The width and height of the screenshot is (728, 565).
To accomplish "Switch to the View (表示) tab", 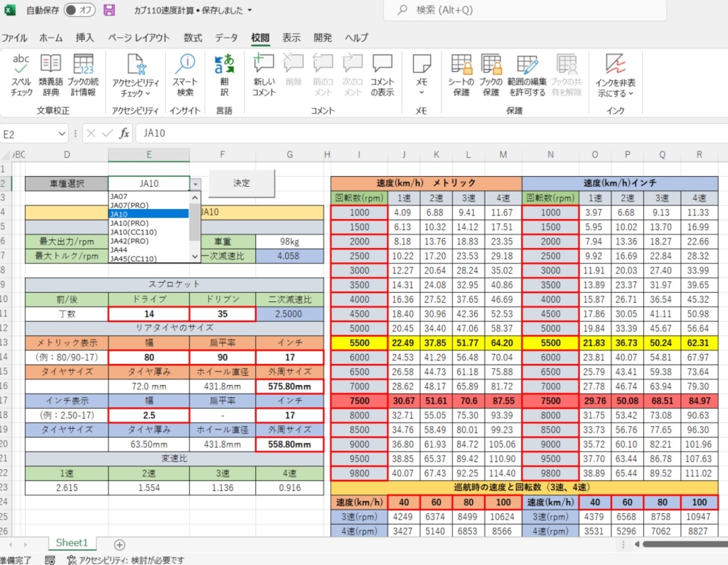I will (291, 38).
